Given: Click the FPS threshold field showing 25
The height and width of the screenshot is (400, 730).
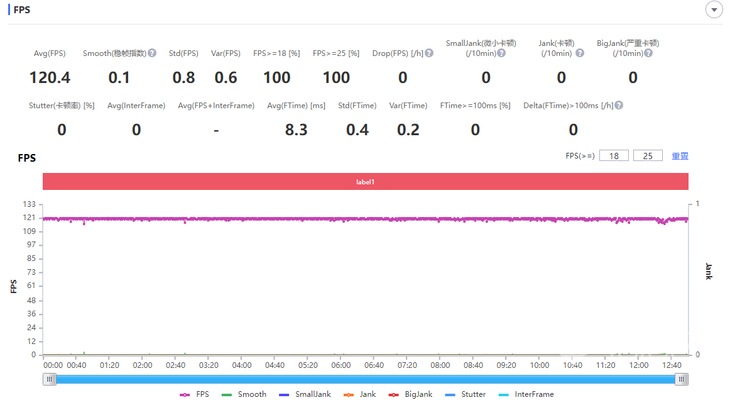Looking at the screenshot, I should 648,156.
